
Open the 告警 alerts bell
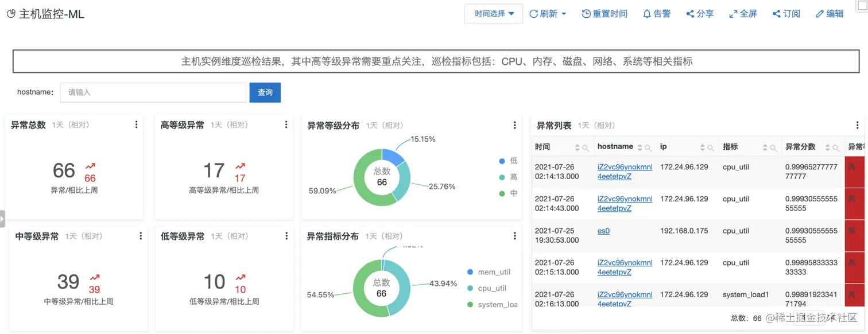(657, 14)
